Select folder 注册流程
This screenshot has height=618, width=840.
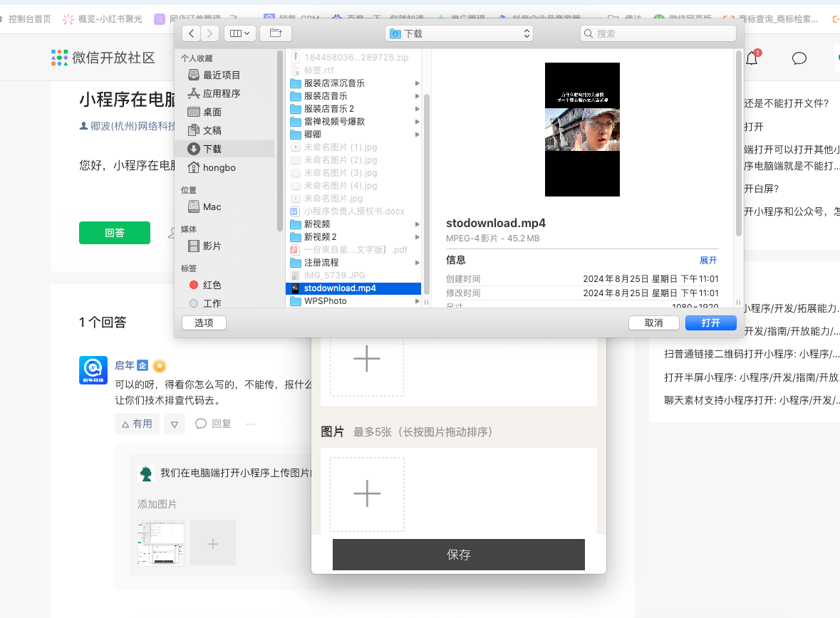coord(353,263)
